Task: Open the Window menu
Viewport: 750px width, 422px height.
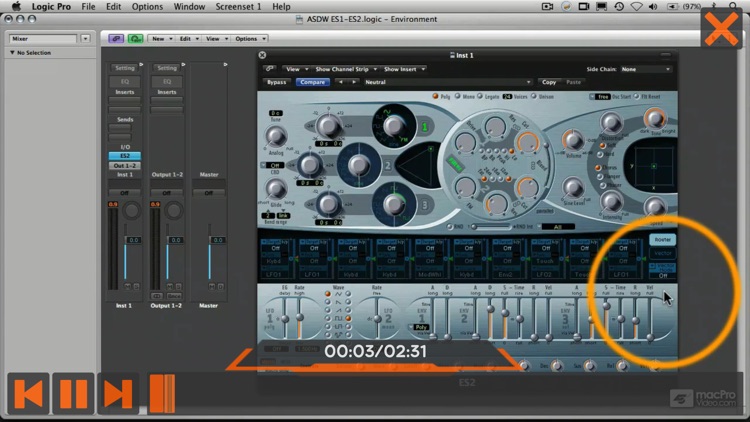Action: [189, 7]
